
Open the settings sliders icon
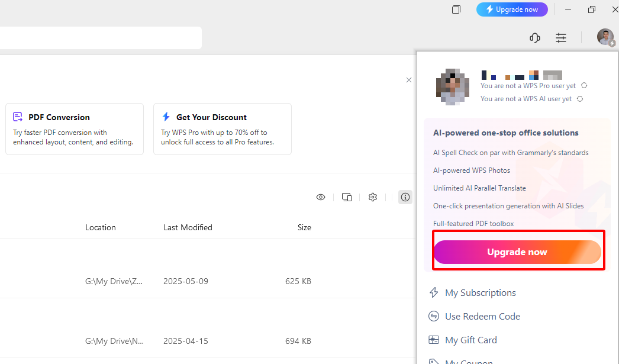point(561,38)
